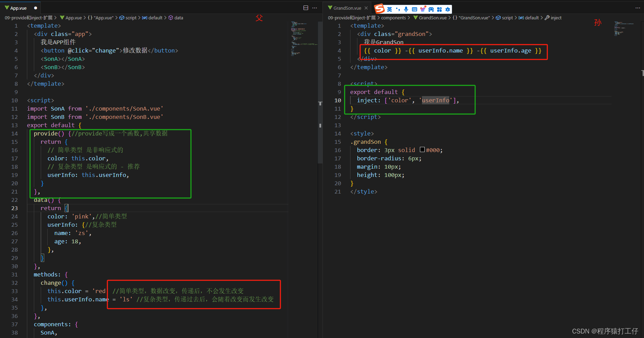The height and width of the screenshot is (338, 644).
Task: Click change() method definition
Action: point(57,283)
